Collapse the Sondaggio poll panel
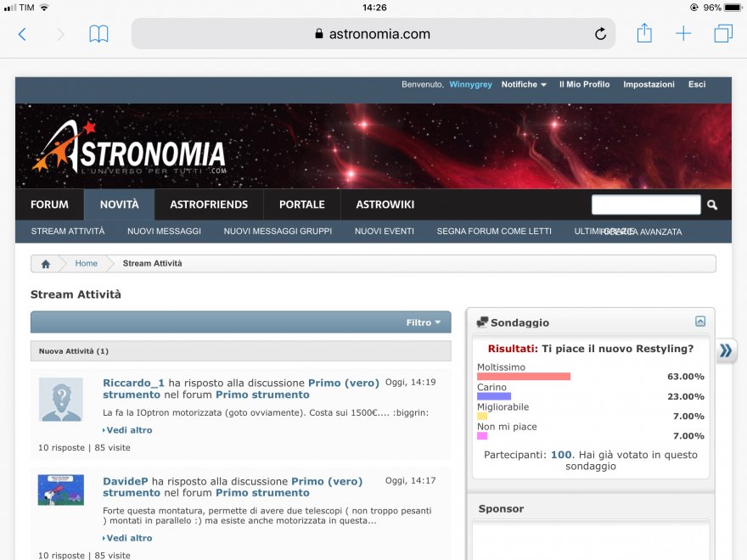 point(700,322)
